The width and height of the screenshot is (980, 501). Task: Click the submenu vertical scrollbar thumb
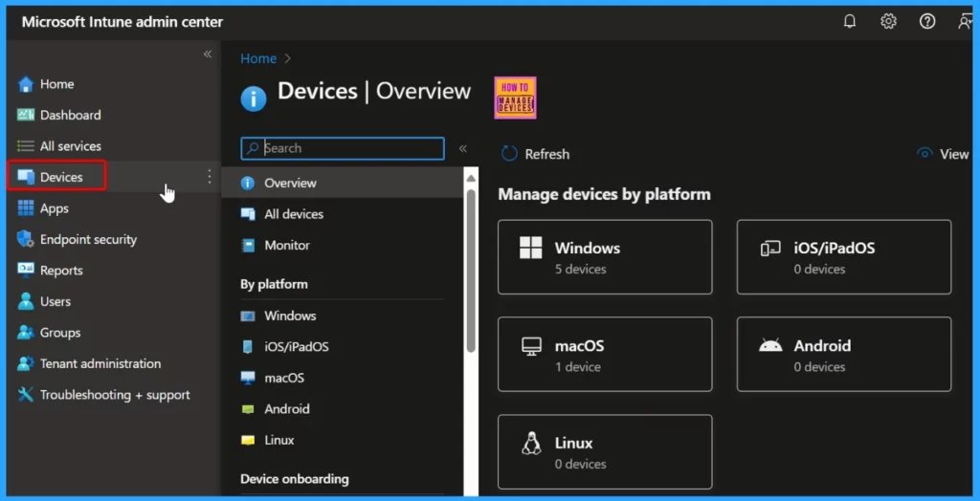[x=471, y=270]
